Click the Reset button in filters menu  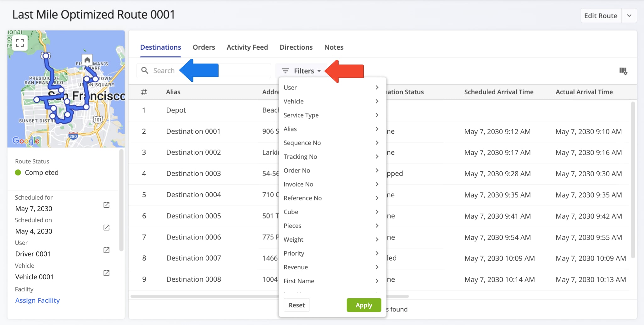296,305
